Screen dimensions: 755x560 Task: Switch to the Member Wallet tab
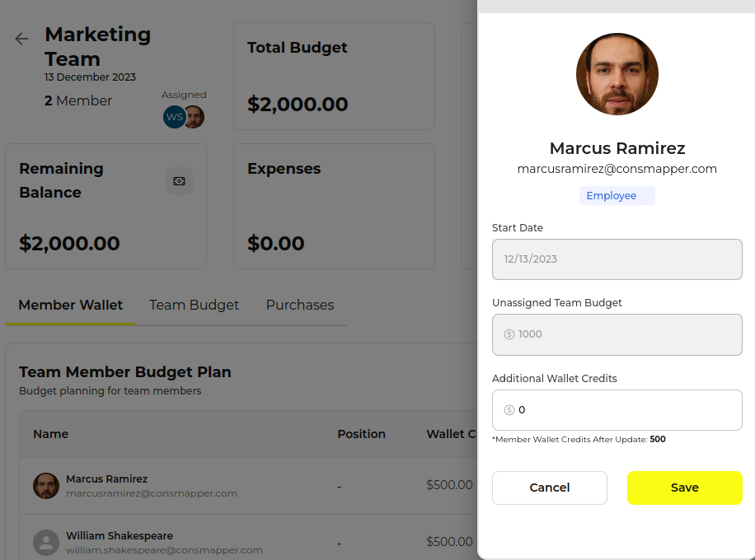(70, 305)
